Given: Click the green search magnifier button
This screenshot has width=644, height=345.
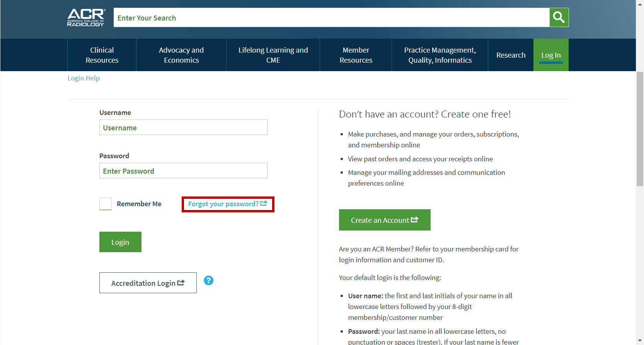Looking at the screenshot, I should coord(559,17).
